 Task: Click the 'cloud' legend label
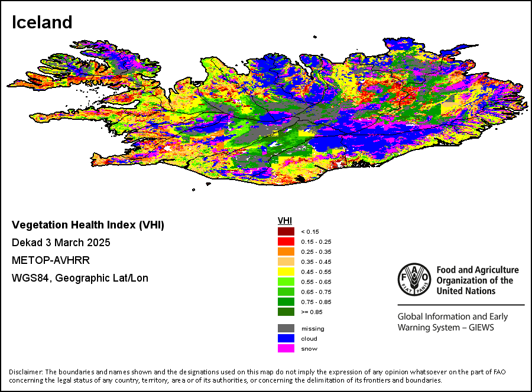pos(309,338)
